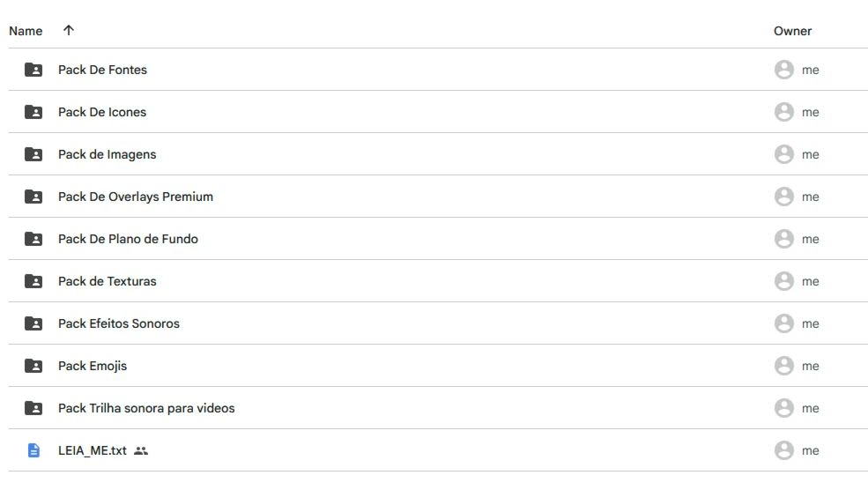Click the Pack Trilha sonora para videos folder icon
This screenshot has height=490, width=868.
tap(33, 408)
